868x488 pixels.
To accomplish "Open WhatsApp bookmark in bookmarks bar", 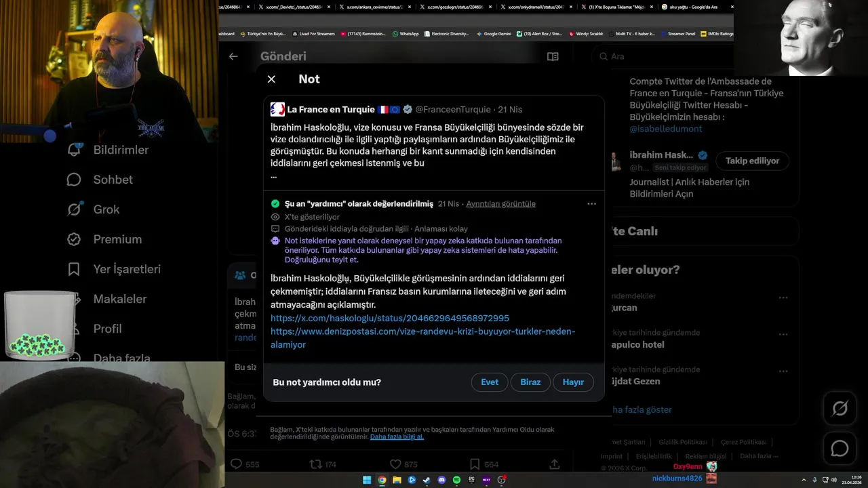I will [x=406, y=33].
